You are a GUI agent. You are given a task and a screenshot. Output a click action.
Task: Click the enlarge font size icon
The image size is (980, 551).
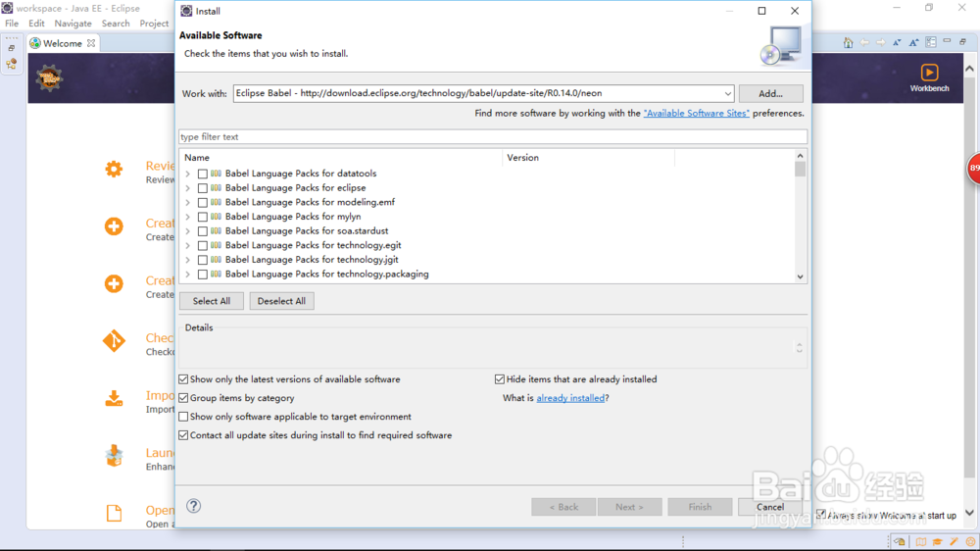[913, 43]
